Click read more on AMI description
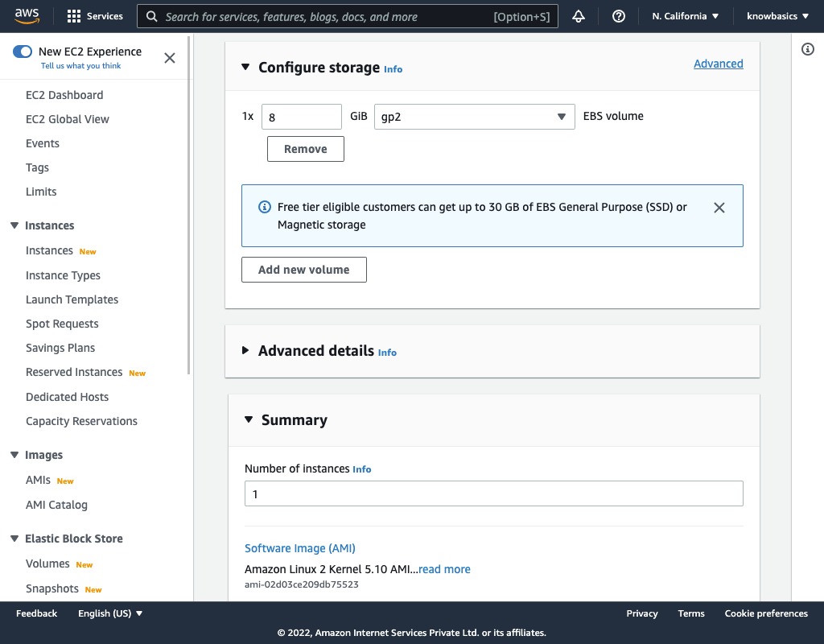The width and height of the screenshot is (824, 644). click(x=444, y=569)
